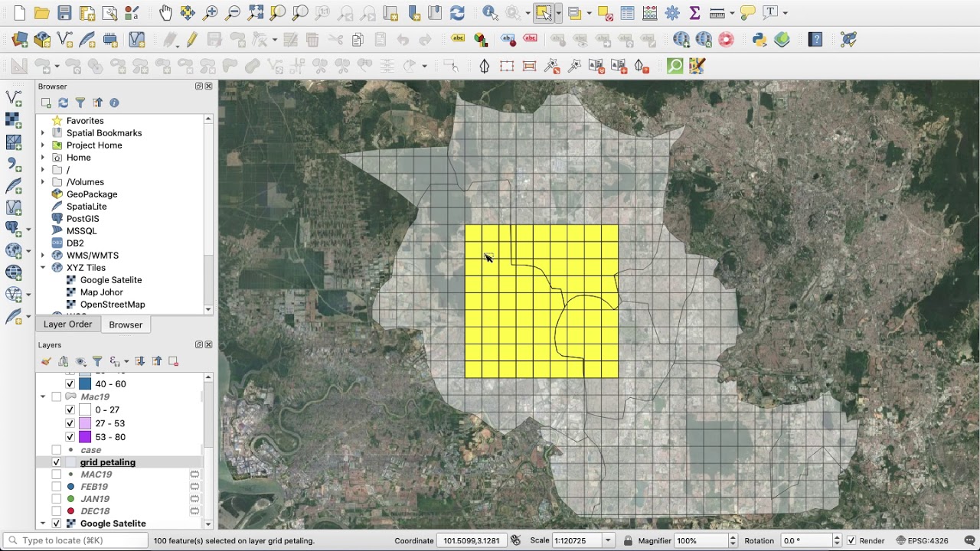This screenshot has width=980, height=551.
Task: Uncheck the 53 - 80 class checkbox
Action: [70, 437]
